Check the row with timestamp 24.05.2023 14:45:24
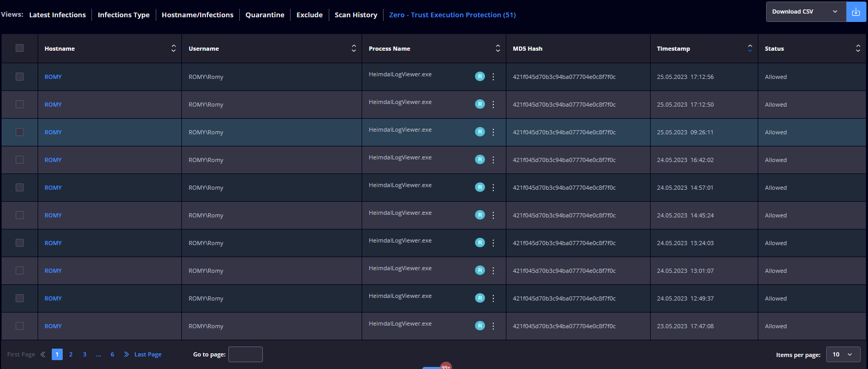The width and height of the screenshot is (868, 369). tap(19, 215)
